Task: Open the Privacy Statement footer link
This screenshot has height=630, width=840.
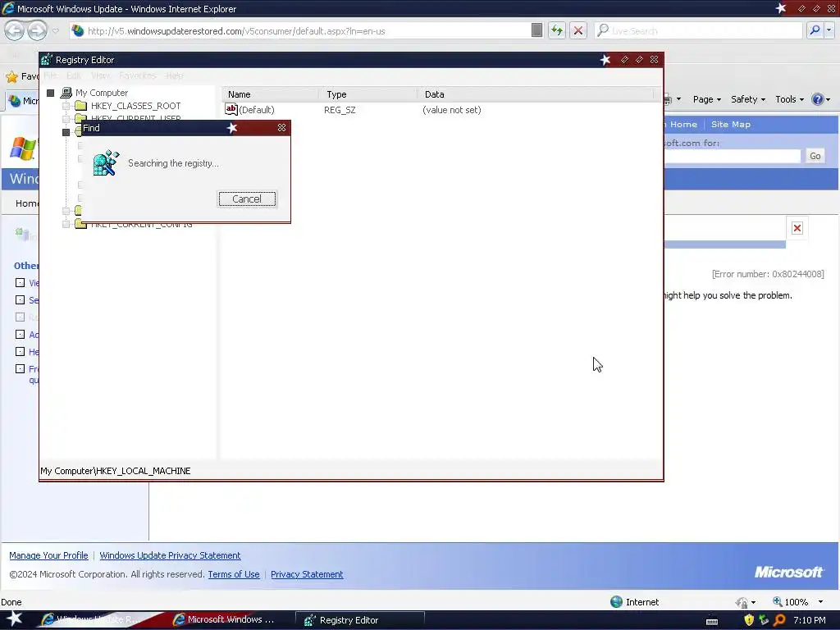Action: point(307,574)
